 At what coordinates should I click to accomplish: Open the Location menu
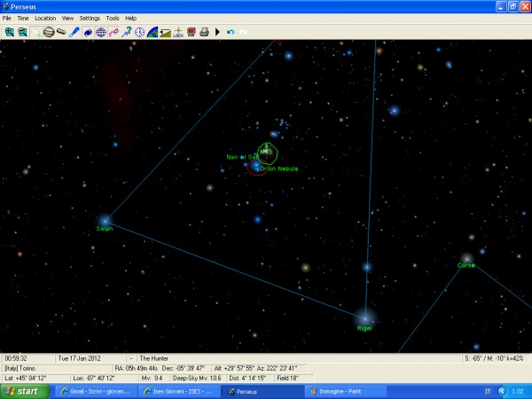(44, 18)
